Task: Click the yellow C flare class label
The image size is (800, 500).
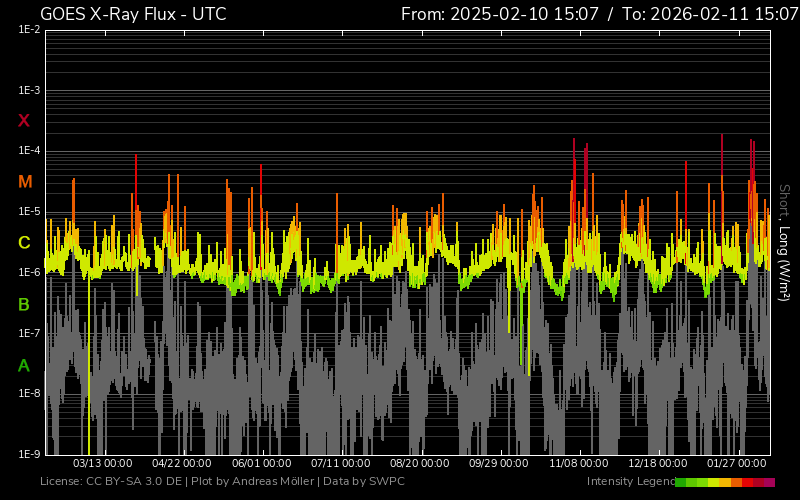Action: [24, 243]
